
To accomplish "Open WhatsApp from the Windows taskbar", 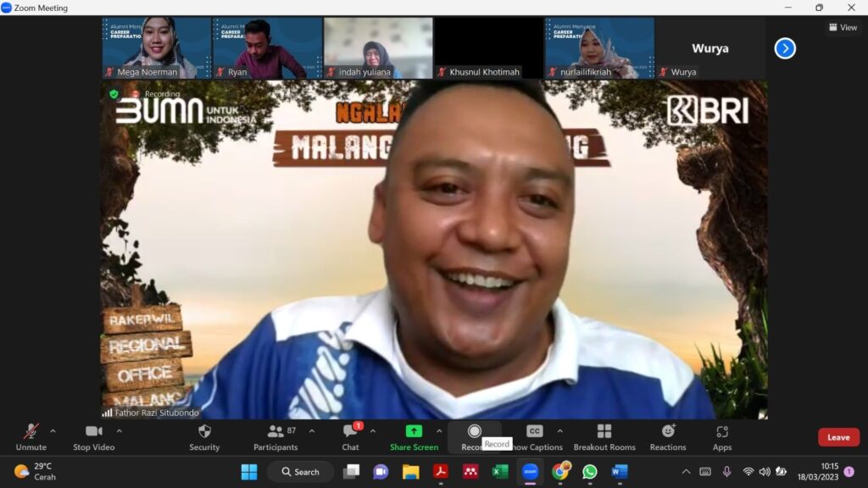I will pos(589,472).
